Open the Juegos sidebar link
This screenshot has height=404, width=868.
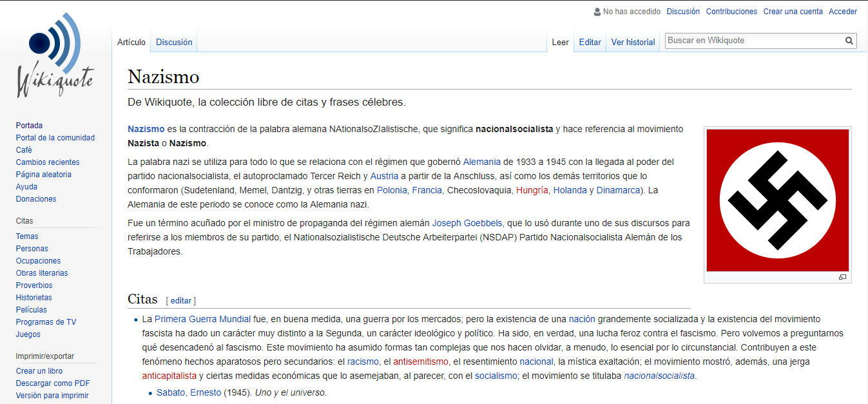(28, 334)
